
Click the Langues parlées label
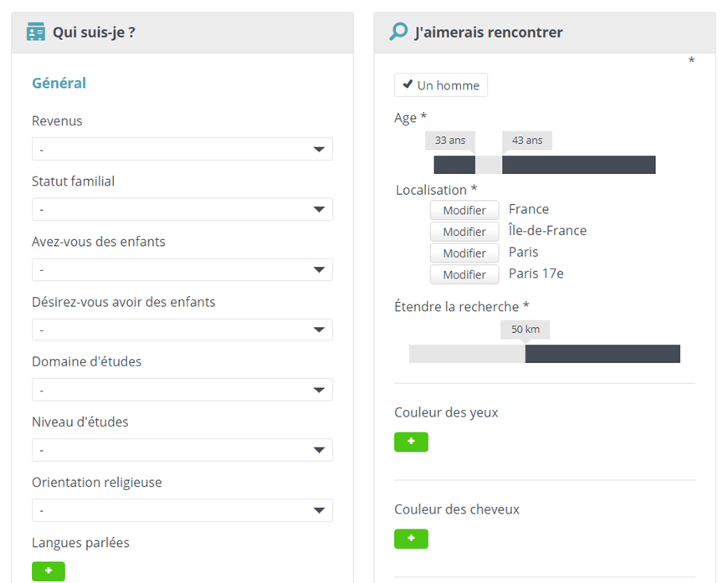80,543
